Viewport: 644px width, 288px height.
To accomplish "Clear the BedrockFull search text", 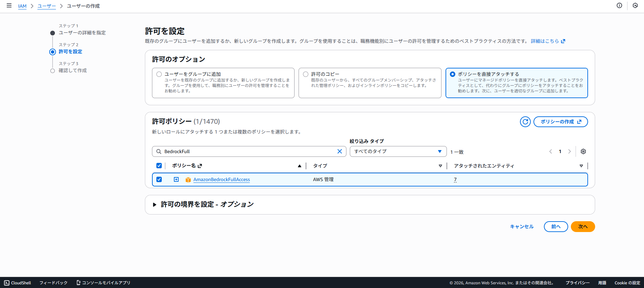I will click(x=339, y=151).
